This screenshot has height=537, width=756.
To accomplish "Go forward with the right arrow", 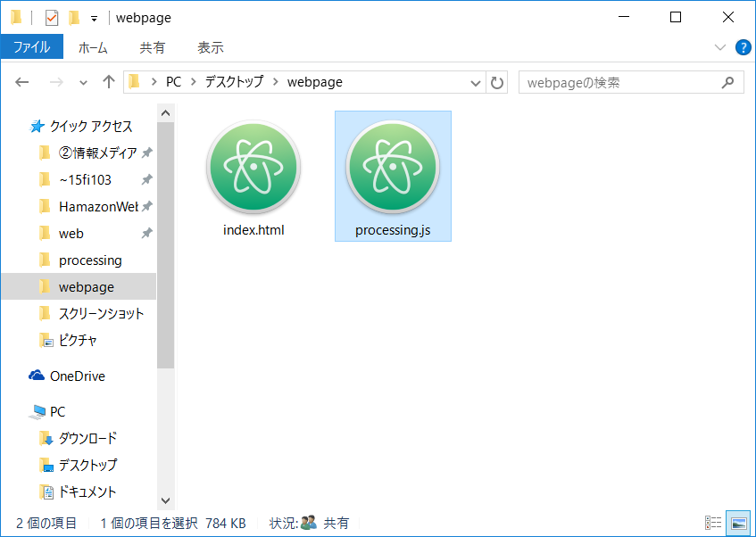I will click(x=56, y=82).
